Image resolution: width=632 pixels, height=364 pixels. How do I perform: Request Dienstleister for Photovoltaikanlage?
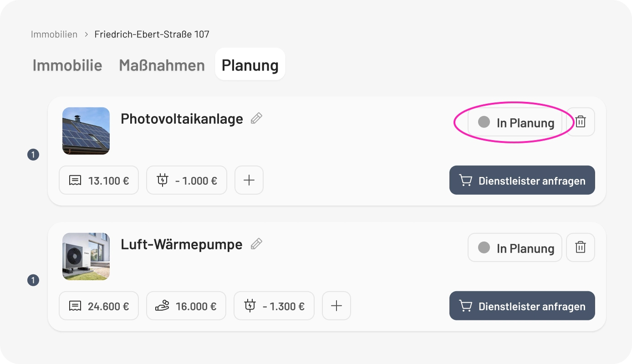pos(522,180)
